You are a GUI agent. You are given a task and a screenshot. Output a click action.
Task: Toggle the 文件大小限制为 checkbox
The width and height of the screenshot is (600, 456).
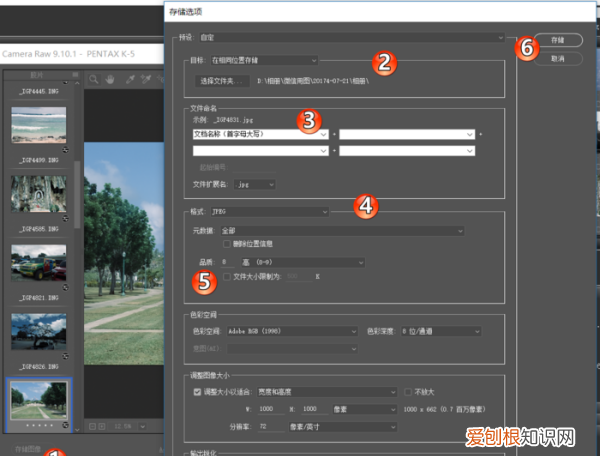point(227,275)
